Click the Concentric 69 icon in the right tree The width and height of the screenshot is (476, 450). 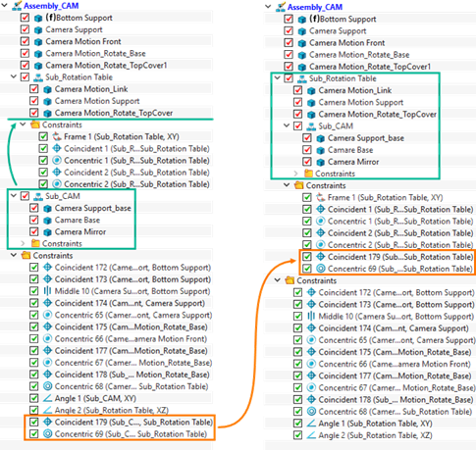pos(321,269)
